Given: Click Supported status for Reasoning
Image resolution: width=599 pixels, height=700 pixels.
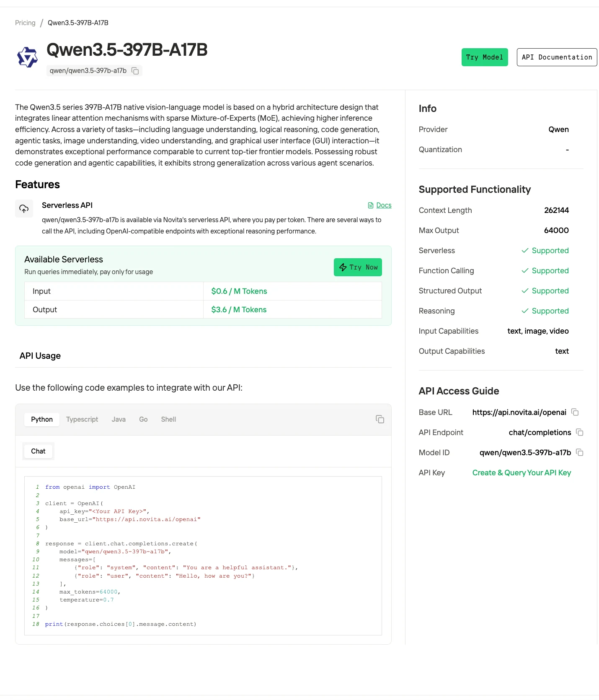Looking at the screenshot, I should (545, 311).
